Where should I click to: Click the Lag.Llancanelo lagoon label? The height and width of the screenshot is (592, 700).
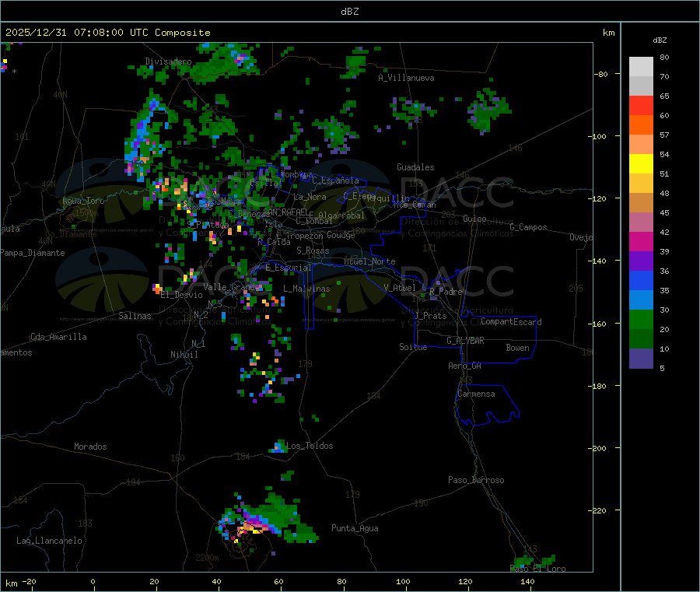coord(50,541)
